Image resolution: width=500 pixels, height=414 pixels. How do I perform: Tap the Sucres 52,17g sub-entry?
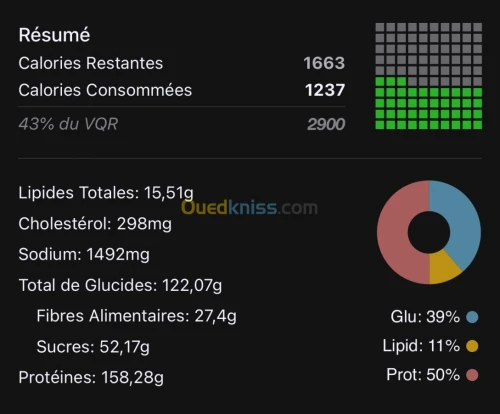tap(93, 347)
